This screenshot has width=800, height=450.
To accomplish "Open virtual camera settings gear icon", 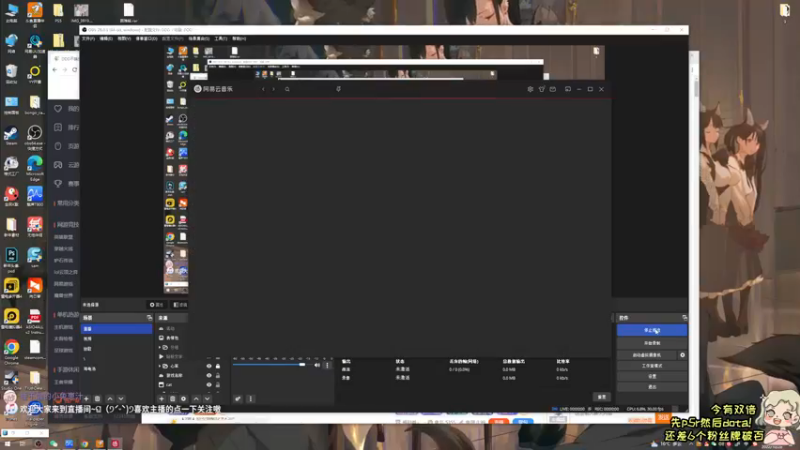I will click(x=683, y=355).
